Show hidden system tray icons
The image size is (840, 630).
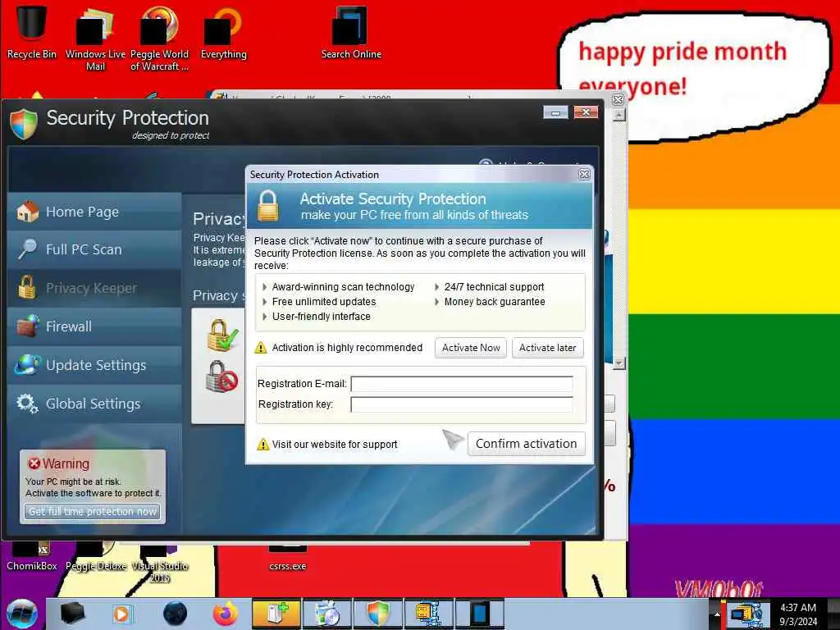pyautogui.click(x=717, y=614)
